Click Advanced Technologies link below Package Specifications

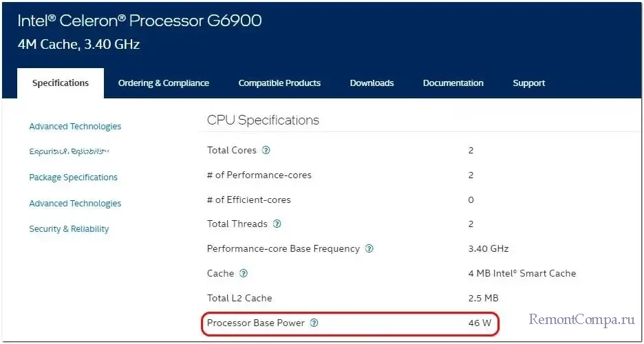tap(75, 204)
